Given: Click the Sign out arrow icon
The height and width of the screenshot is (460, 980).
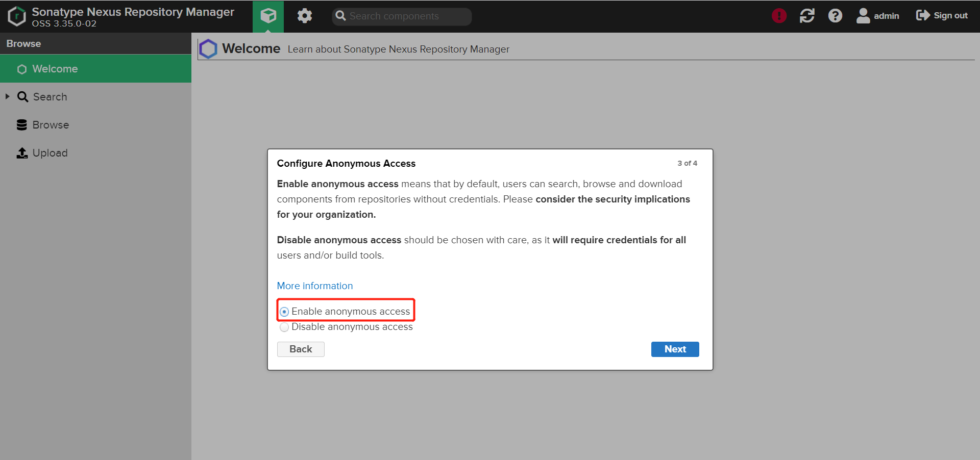Looking at the screenshot, I should (x=923, y=15).
